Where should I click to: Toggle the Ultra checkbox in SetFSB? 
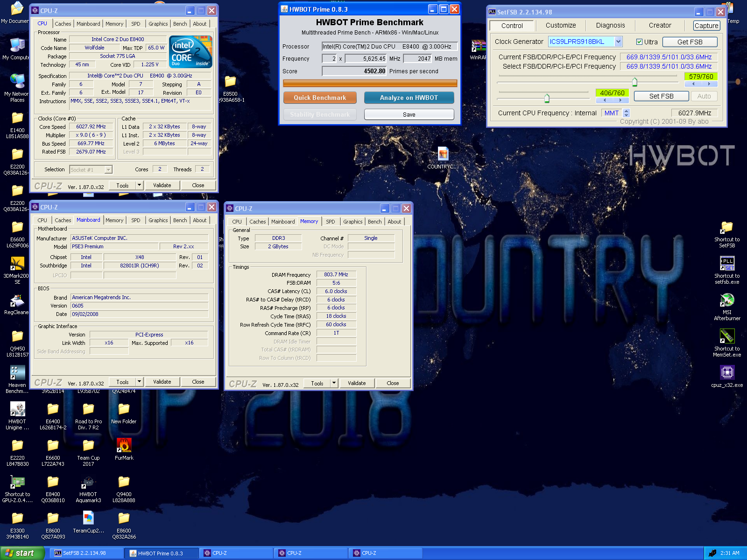pos(639,42)
